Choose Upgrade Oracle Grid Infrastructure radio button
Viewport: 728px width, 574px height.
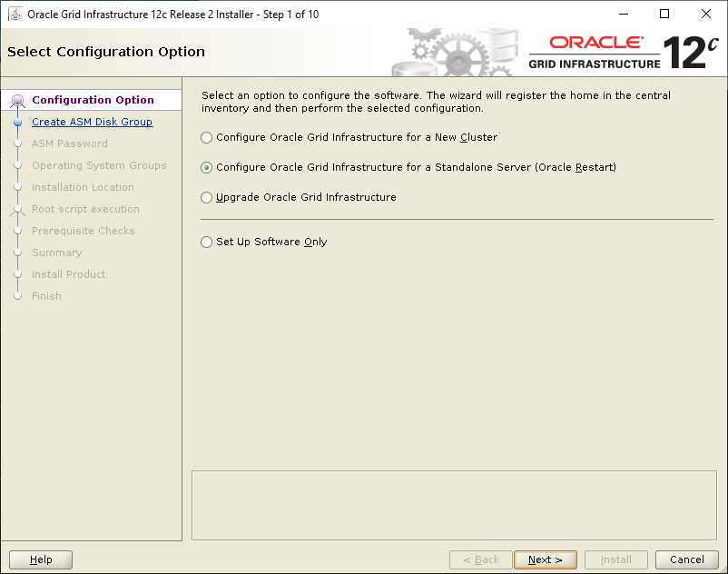tap(207, 197)
